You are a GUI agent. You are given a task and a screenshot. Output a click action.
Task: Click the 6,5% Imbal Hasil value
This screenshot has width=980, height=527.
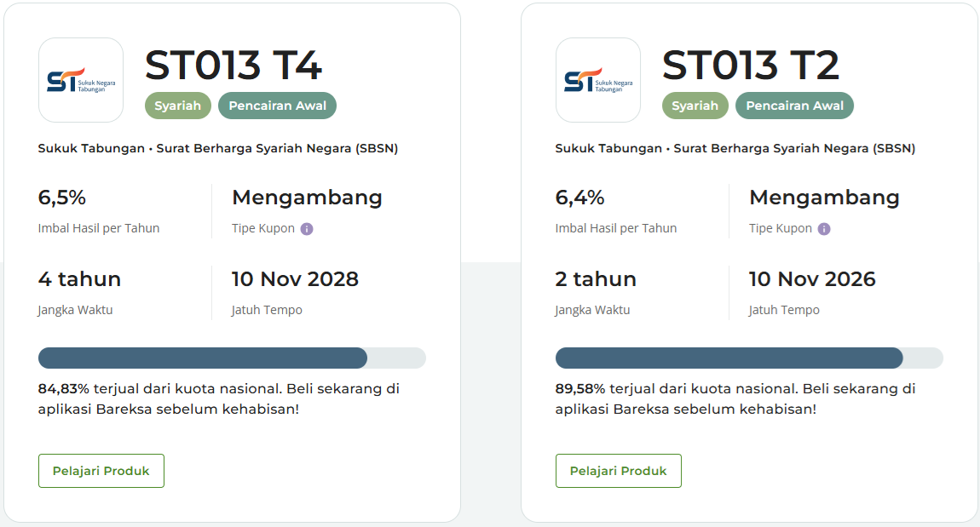[x=62, y=198]
